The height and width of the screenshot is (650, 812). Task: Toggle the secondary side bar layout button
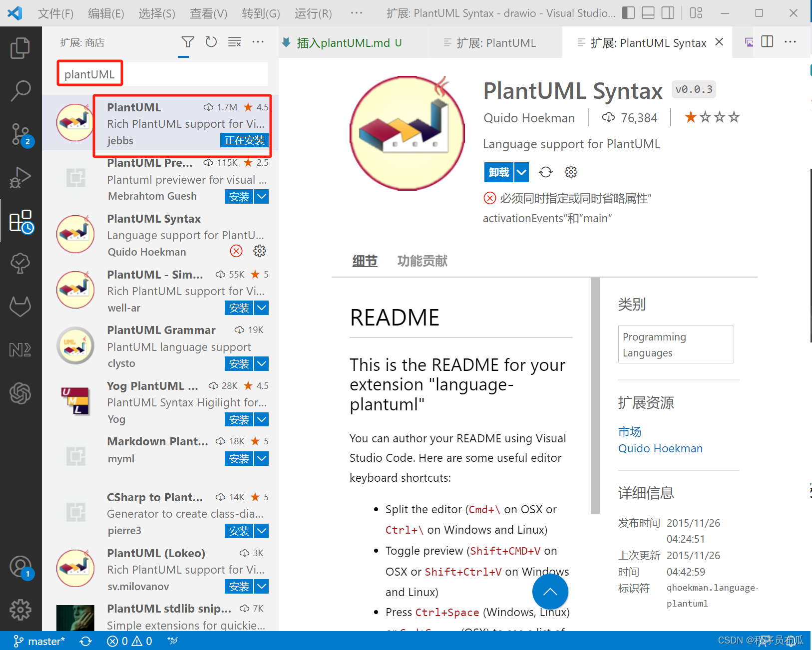[668, 13]
